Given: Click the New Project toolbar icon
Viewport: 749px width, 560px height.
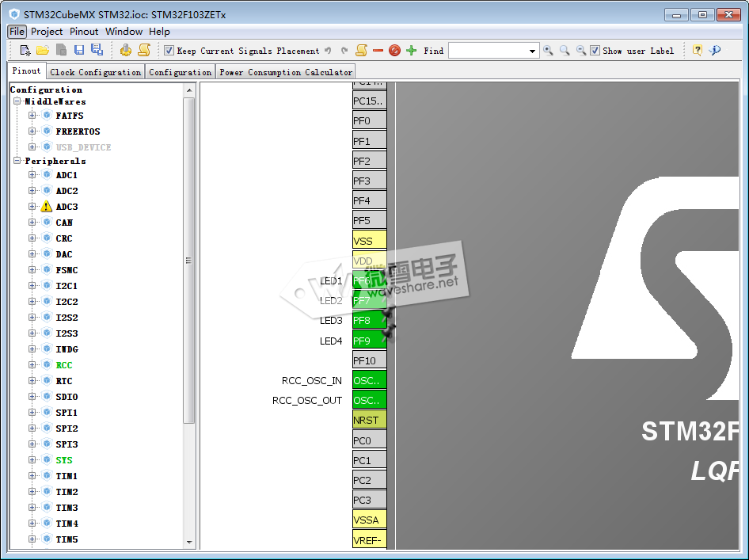Looking at the screenshot, I should [x=25, y=50].
